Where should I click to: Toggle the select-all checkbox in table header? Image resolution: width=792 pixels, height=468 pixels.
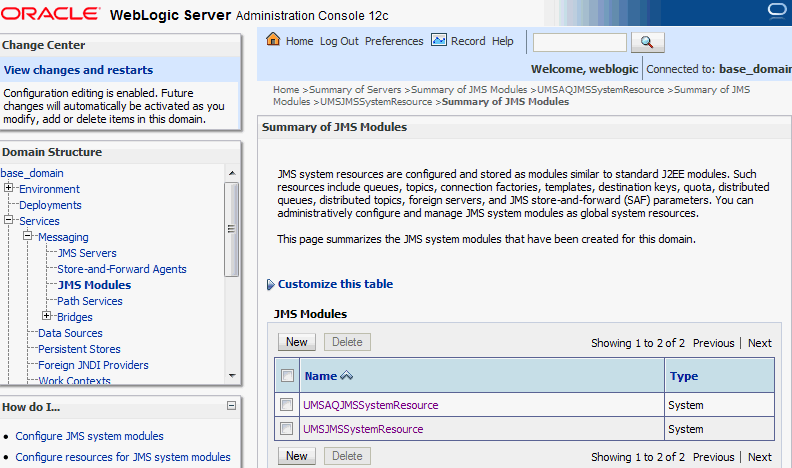tap(287, 376)
